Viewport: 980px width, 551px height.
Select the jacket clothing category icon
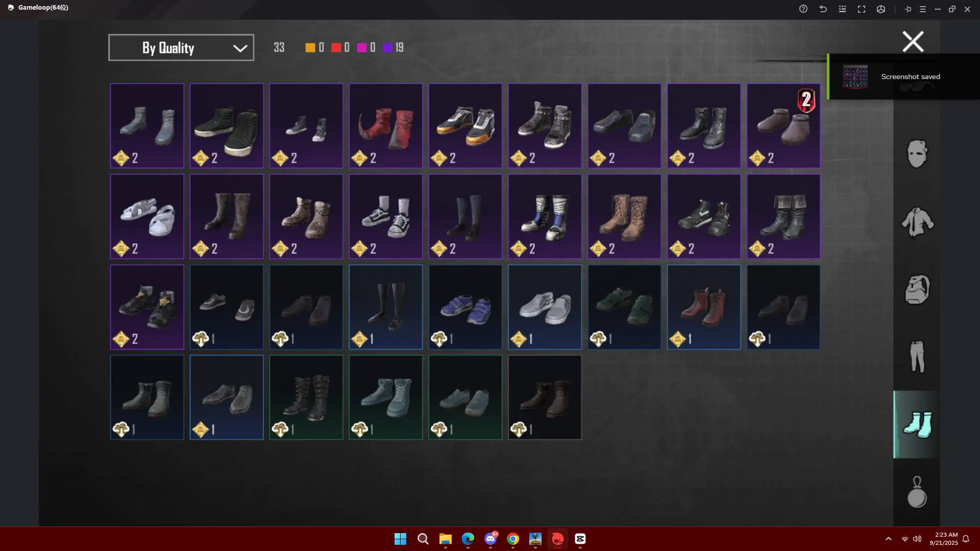[917, 222]
